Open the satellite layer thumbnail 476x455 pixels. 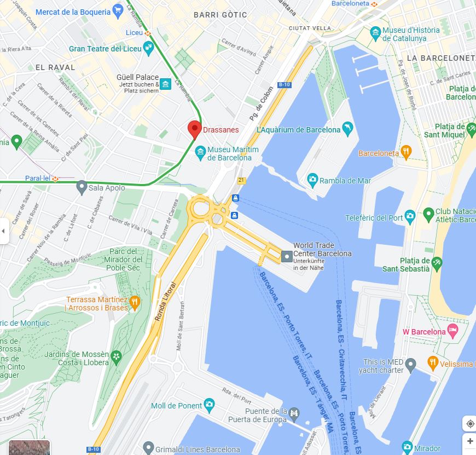tap(29, 448)
